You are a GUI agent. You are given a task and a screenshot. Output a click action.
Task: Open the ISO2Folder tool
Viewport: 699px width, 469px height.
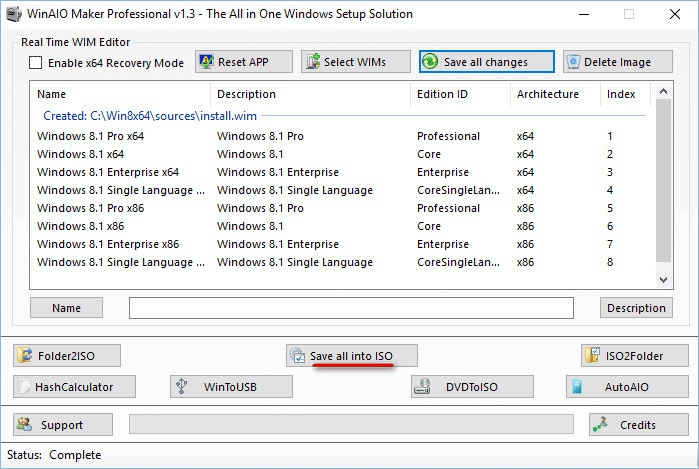pyautogui.click(x=634, y=355)
